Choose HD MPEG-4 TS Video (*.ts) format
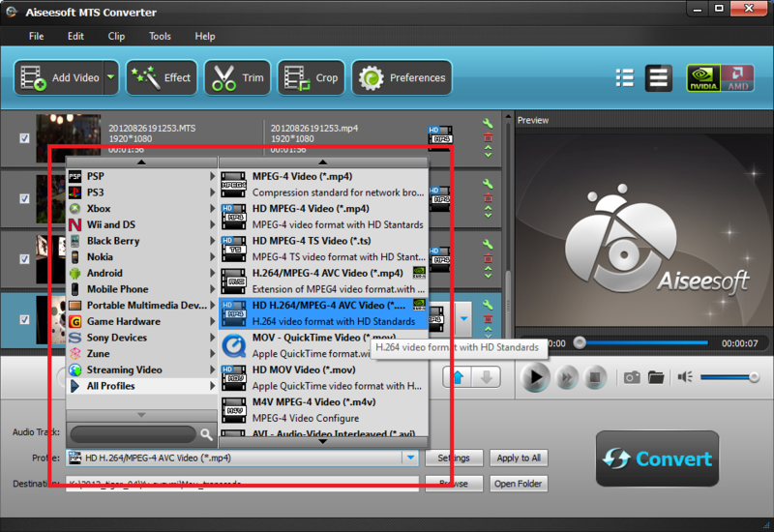774x532 pixels. (323, 249)
